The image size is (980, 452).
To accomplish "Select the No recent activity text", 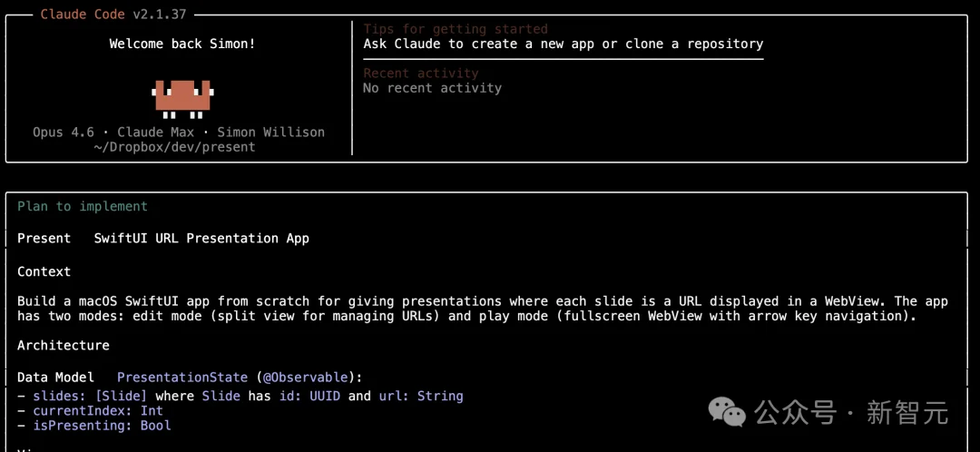I will pyautogui.click(x=432, y=88).
